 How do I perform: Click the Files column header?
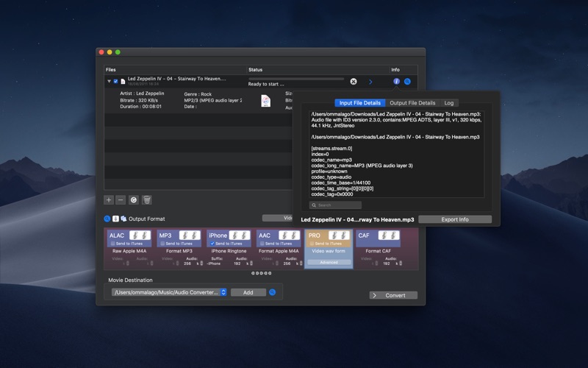pyautogui.click(x=175, y=70)
